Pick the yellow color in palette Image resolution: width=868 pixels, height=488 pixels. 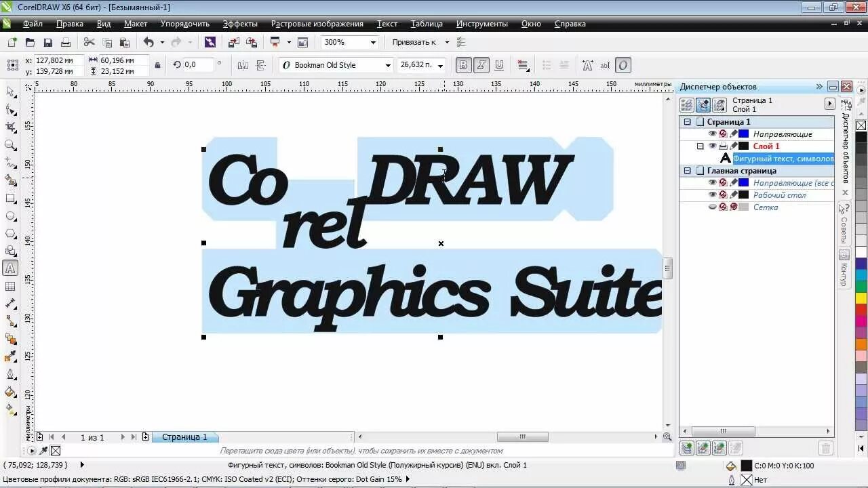861,298
